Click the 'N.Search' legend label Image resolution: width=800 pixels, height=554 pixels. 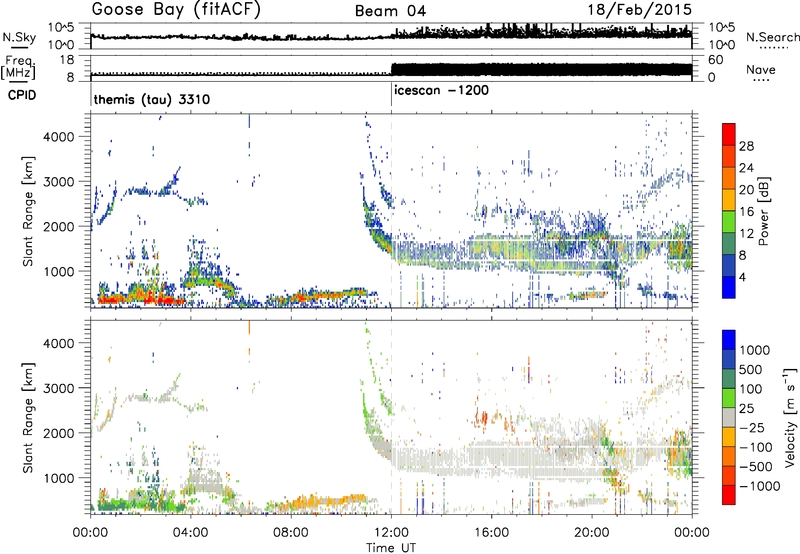(772, 37)
